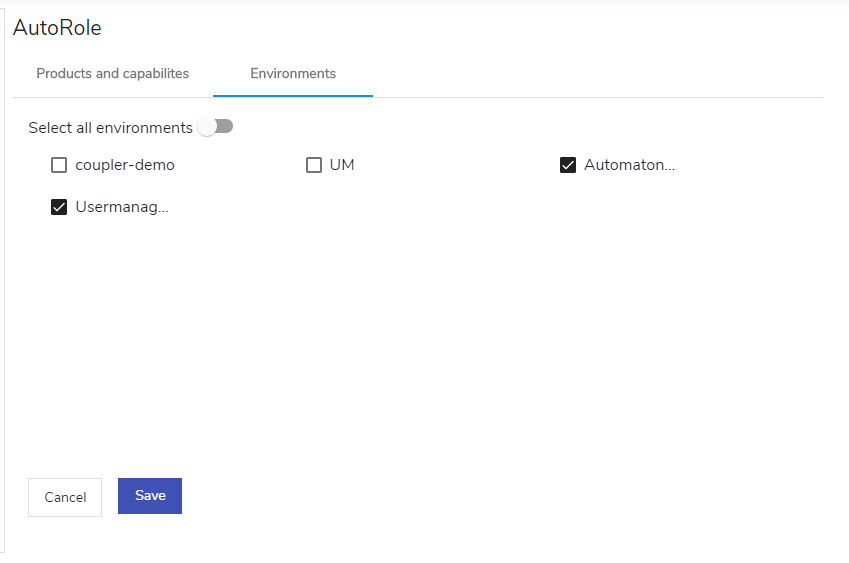Click the black checkmark beside Usermanag...

[59, 207]
